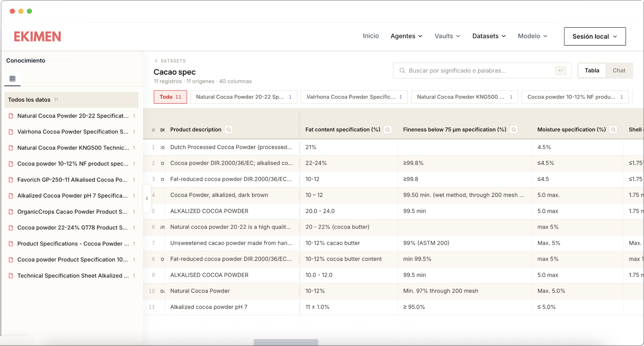Click the search icon beside Fineness below 75 µm
This screenshot has height=346, width=644.
tap(514, 130)
